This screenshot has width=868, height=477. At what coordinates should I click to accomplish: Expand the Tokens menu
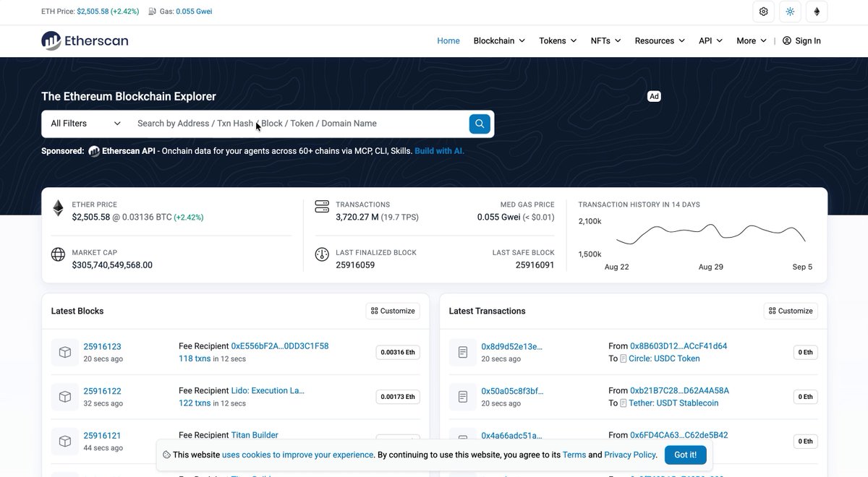click(558, 41)
